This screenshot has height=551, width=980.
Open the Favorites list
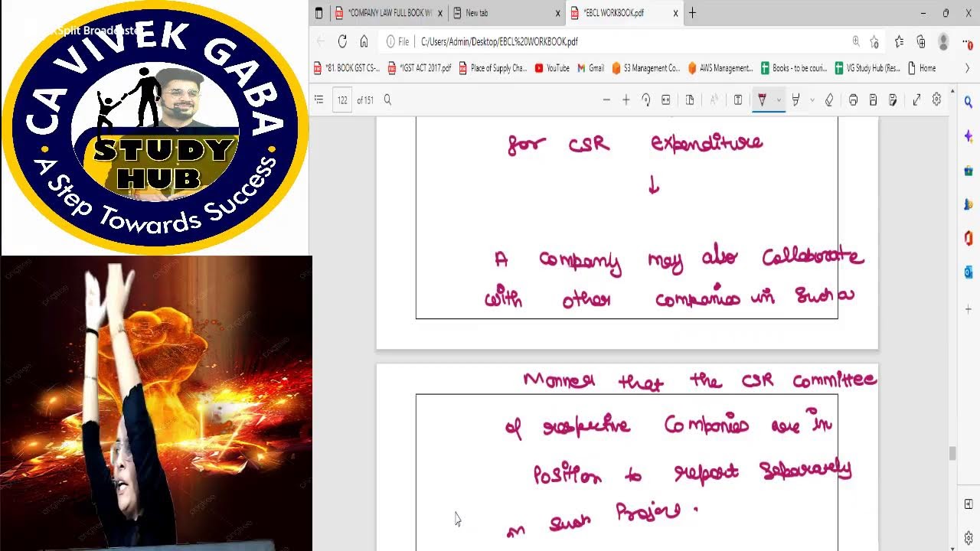click(899, 41)
